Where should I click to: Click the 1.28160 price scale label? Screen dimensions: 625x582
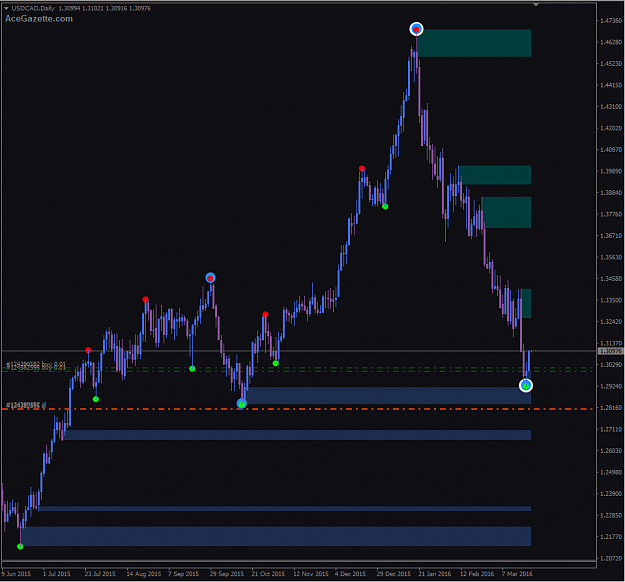[611, 408]
